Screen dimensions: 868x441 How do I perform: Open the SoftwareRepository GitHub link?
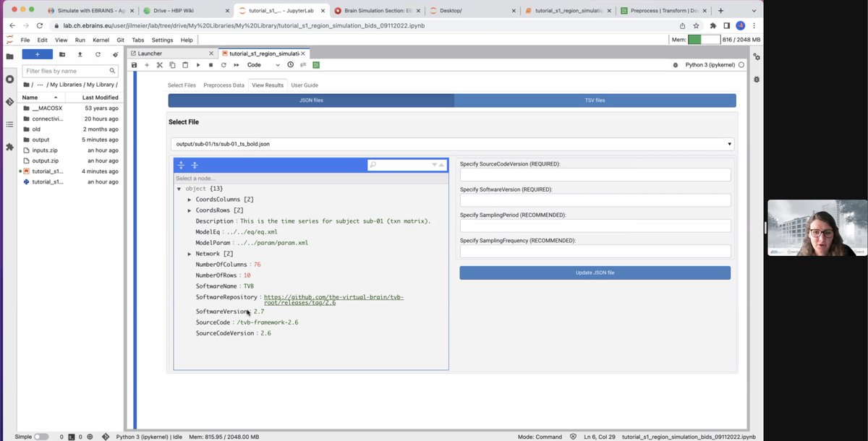(x=333, y=299)
